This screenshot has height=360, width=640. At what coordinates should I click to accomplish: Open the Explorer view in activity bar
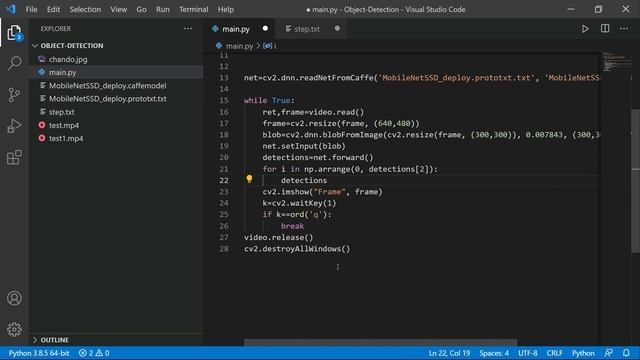pyautogui.click(x=14, y=33)
